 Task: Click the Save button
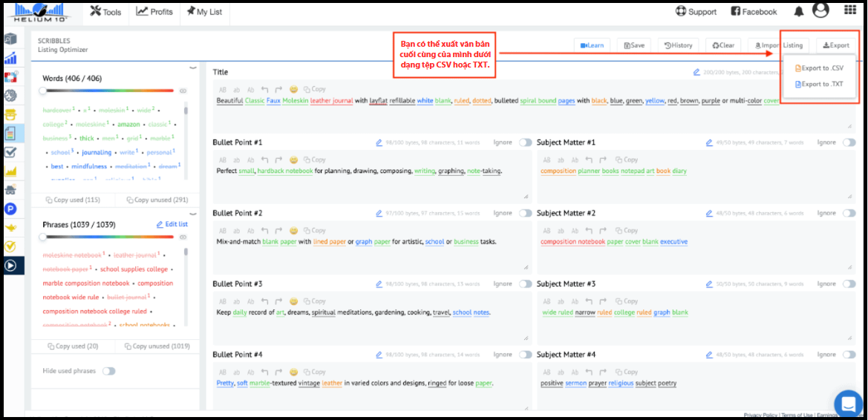[x=635, y=45]
